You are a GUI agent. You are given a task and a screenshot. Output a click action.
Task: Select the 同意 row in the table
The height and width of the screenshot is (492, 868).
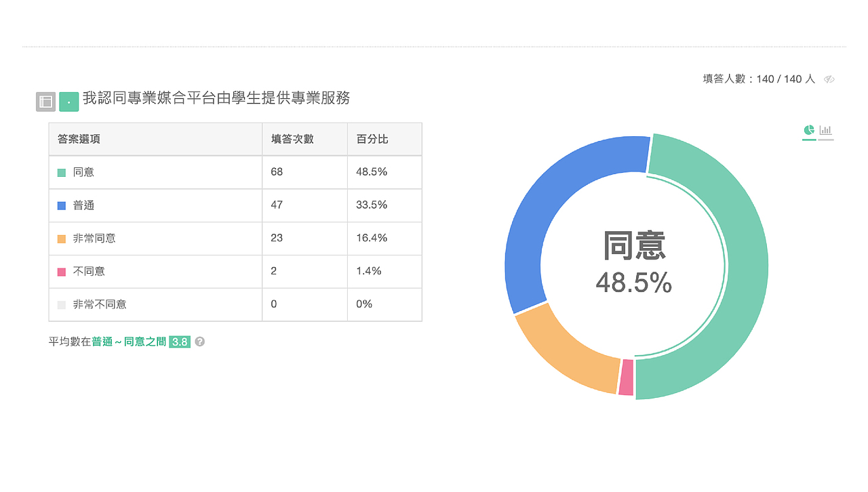pyautogui.click(x=156, y=172)
